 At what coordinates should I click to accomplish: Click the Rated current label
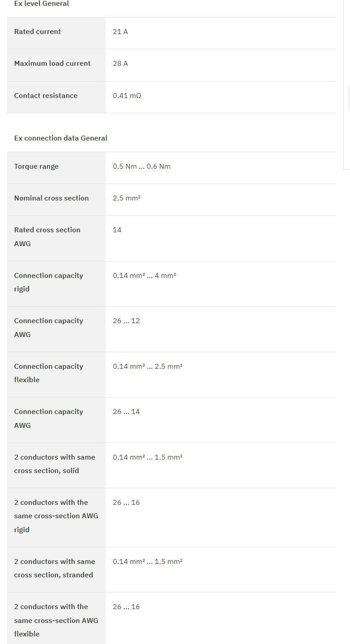pyautogui.click(x=38, y=32)
